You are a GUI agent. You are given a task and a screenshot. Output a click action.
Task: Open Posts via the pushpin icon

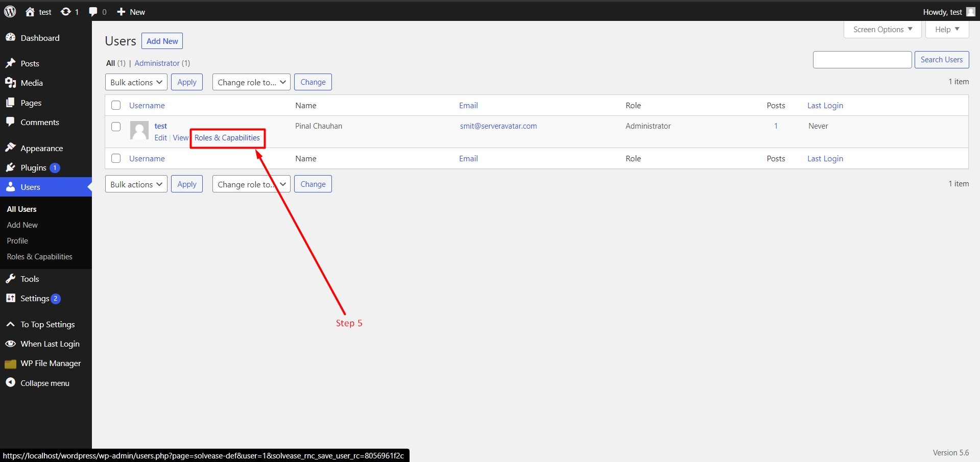10,63
